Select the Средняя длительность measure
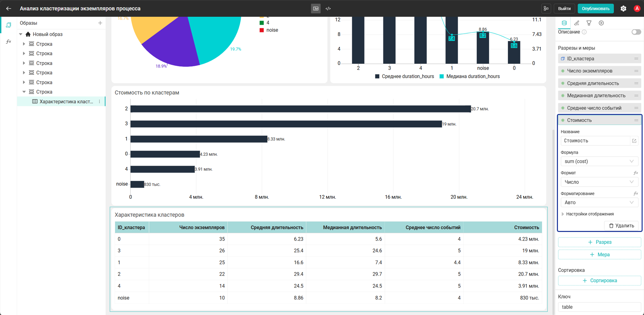This screenshot has width=644, height=315. pyautogui.click(x=599, y=83)
